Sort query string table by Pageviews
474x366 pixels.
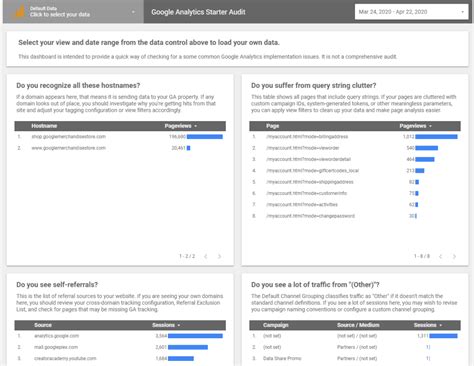pyautogui.click(x=415, y=126)
